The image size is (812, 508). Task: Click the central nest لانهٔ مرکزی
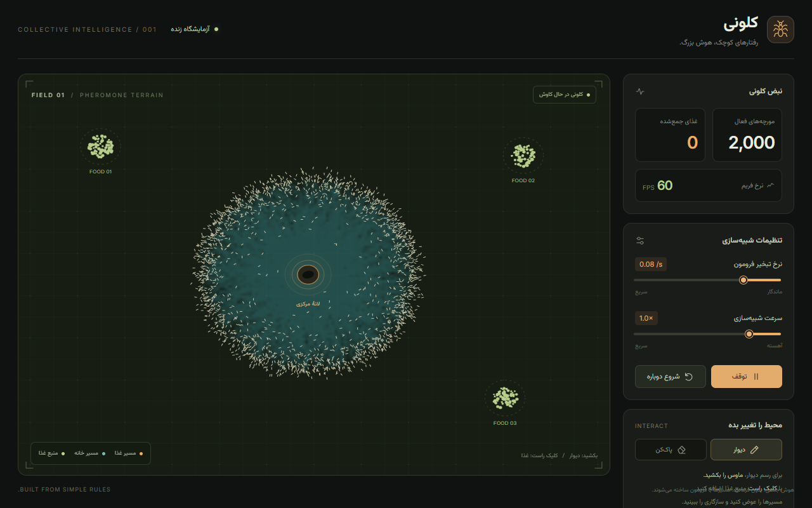pyautogui.click(x=308, y=275)
